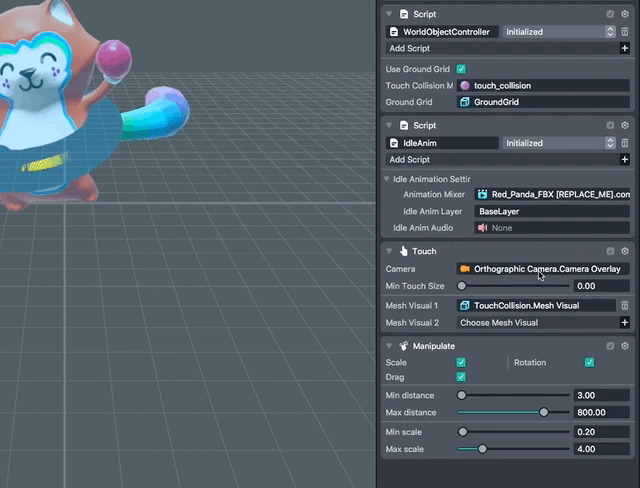Toggle the Touch component enable icon
The image size is (640, 488).
coord(610,251)
